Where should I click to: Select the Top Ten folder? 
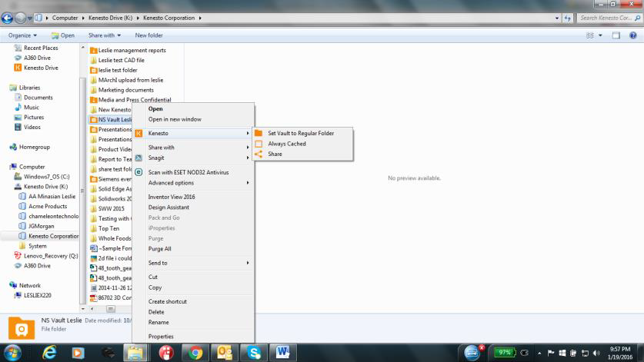[105, 228]
